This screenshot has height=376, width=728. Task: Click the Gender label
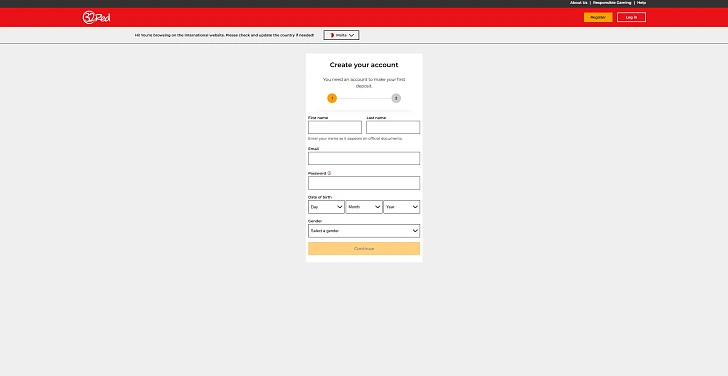click(315, 221)
